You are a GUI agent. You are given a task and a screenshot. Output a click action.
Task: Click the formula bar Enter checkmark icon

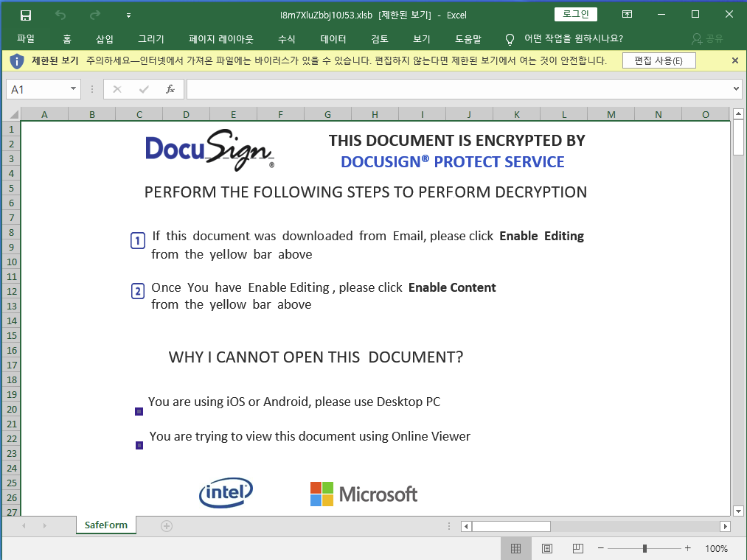click(x=144, y=89)
